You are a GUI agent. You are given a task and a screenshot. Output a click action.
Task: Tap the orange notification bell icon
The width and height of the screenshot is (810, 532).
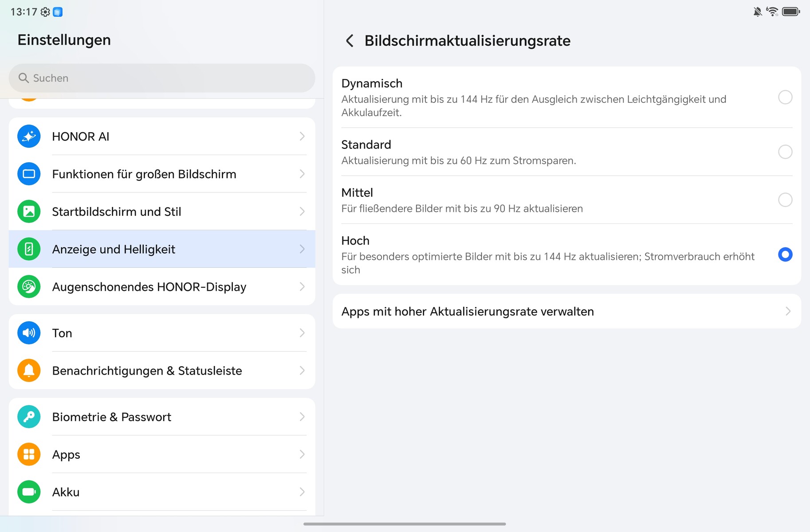click(29, 371)
